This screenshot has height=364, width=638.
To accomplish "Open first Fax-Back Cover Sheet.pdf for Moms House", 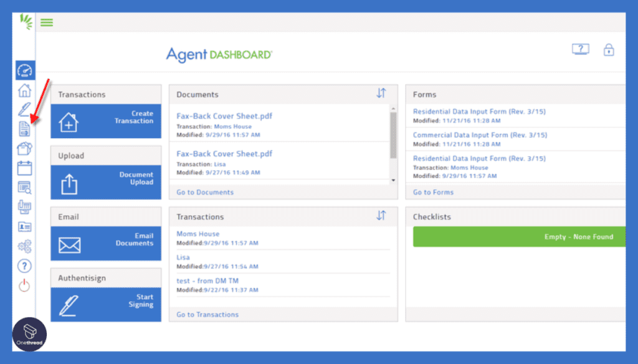I will tap(224, 116).
